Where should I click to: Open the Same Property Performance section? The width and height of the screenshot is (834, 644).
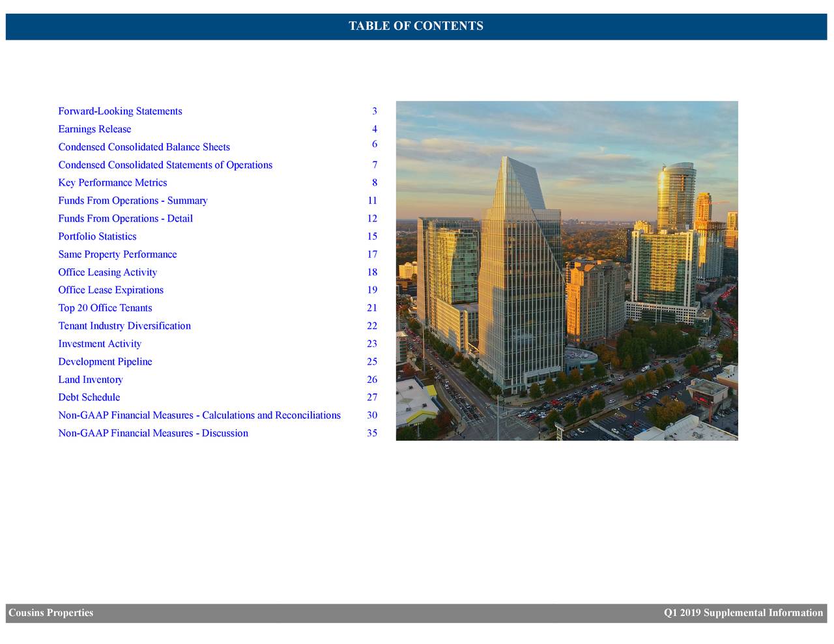(117, 254)
